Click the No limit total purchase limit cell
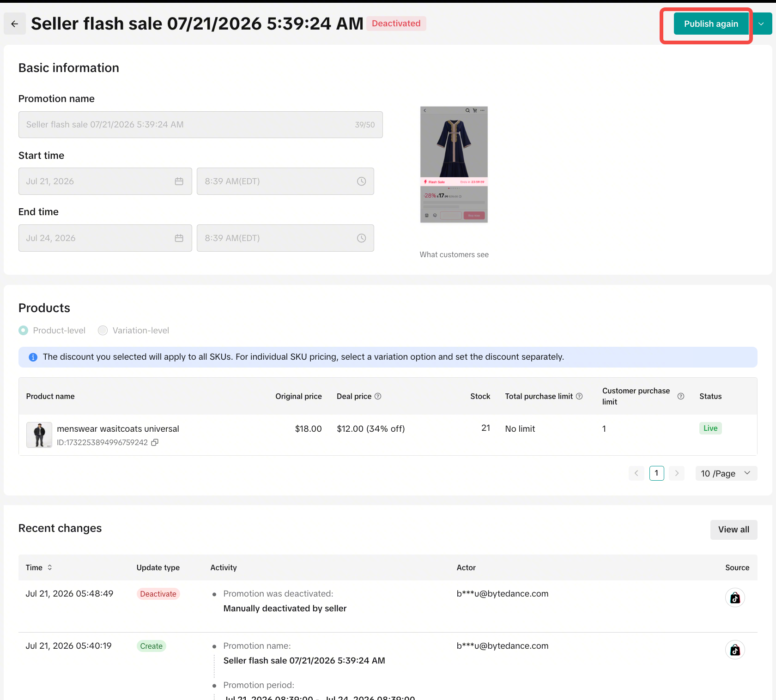The width and height of the screenshot is (776, 700). [x=520, y=429]
